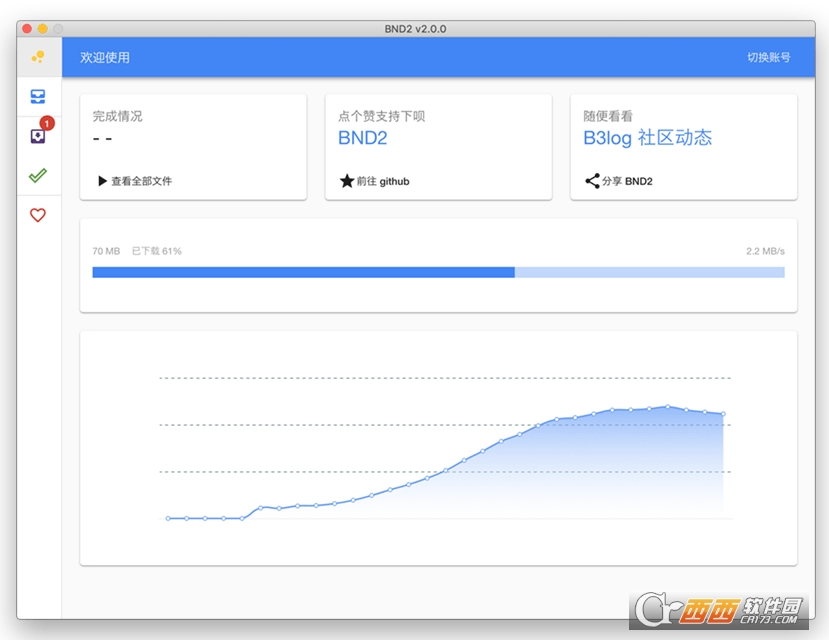Click the 完成情况 card label

tap(117, 116)
